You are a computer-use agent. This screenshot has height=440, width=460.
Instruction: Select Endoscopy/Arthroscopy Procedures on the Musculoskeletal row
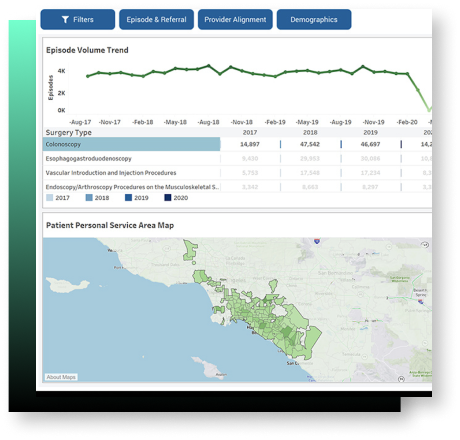[131, 187]
